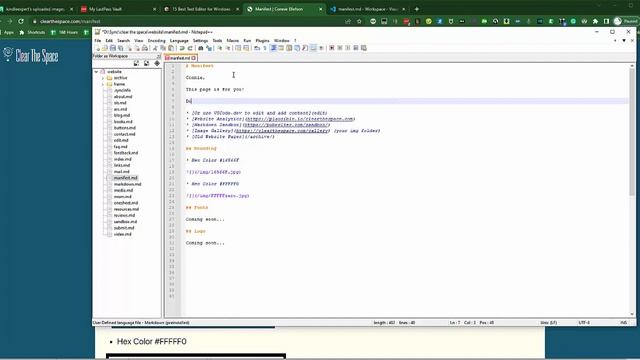This screenshot has height=360, width=640.
Task: Expand the archive folder
Action: click(x=103, y=78)
